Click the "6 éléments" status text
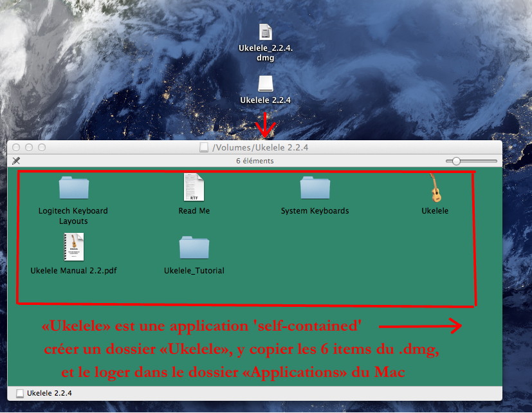The width and height of the screenshot is (532, 413). (x=255, y=161)
